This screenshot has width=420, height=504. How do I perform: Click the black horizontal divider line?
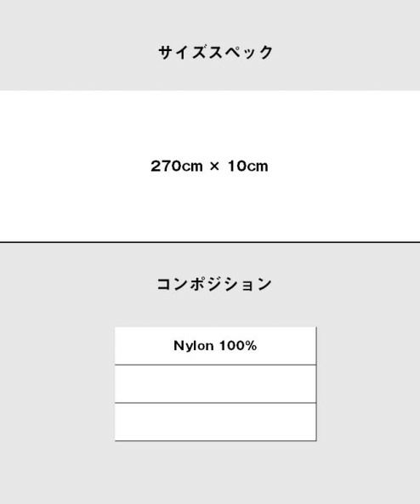point(210,242)
